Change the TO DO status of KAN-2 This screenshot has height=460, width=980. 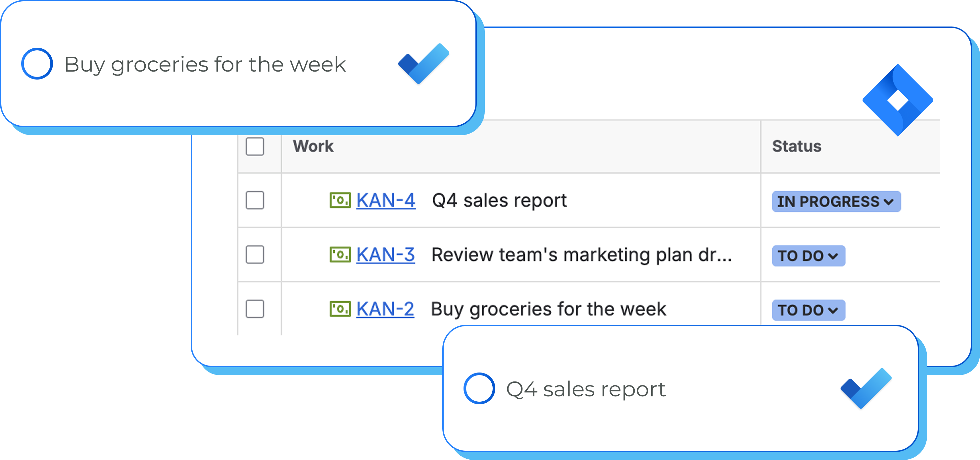click(x=808, y=310)
